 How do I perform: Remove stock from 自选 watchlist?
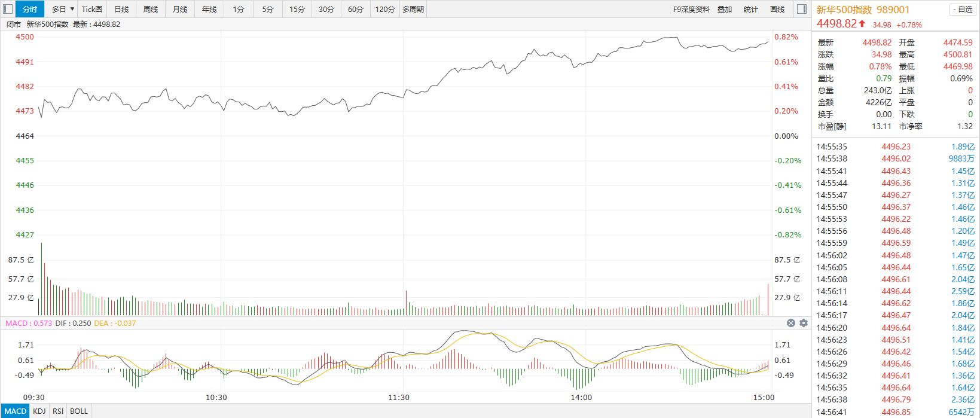click(x=962, y=10)
